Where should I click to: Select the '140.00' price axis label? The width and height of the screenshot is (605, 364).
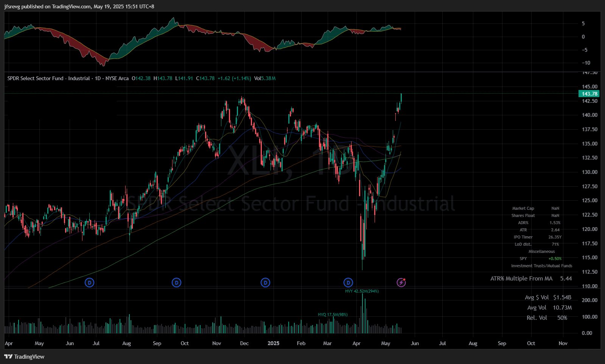pyautogui.click(x=590, y=115)
